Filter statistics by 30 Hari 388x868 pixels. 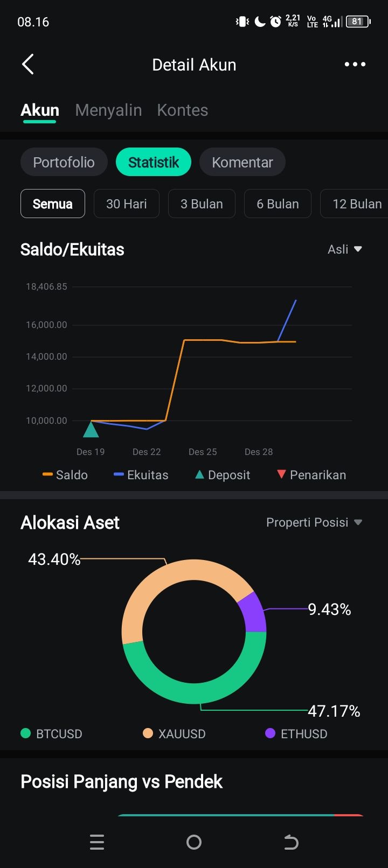126,204
